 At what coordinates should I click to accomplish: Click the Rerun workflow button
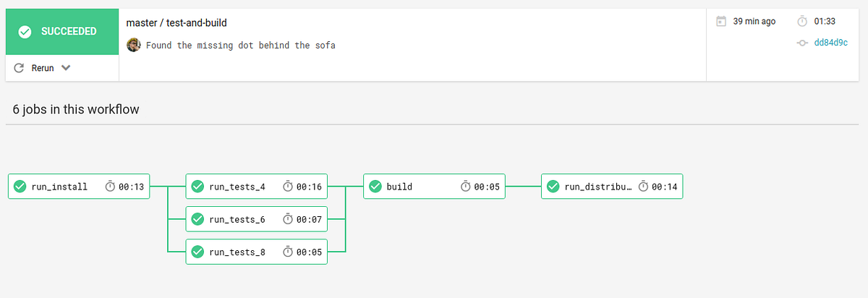35,68
